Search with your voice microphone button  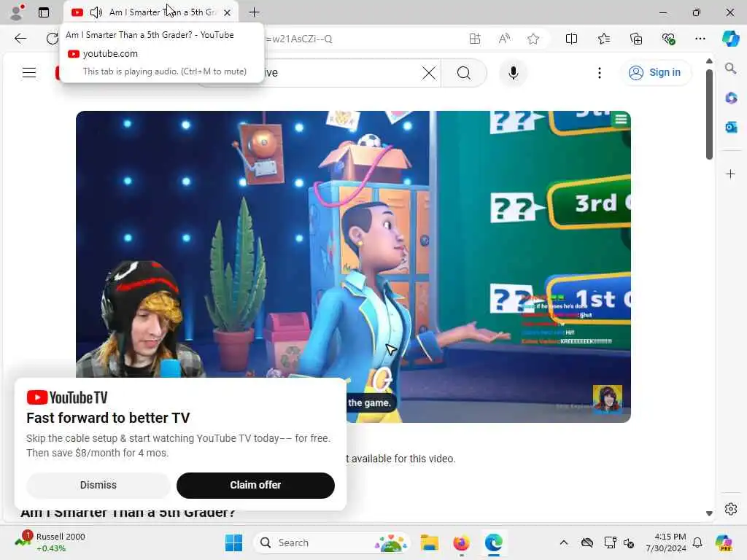pyautogui.click(x=513, y=73)
